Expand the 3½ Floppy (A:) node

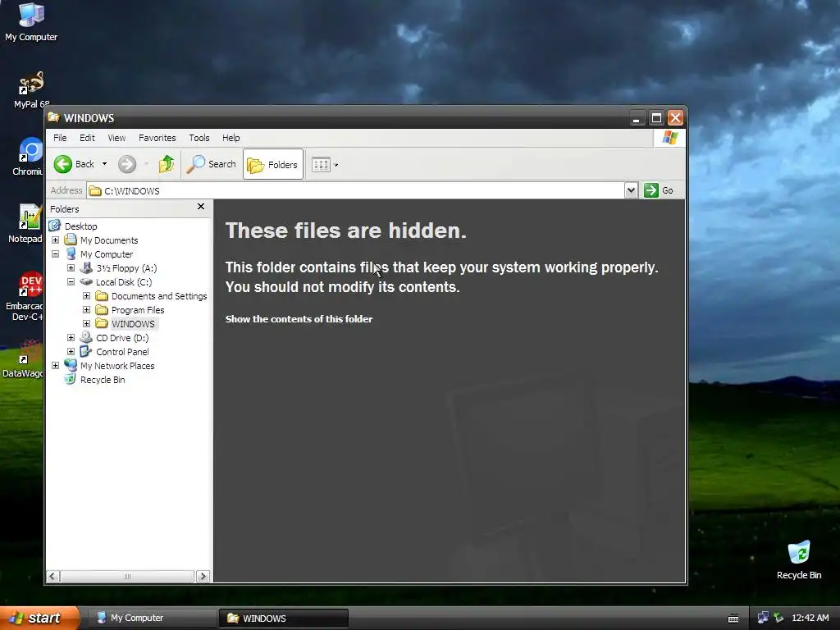coord(71,268)
